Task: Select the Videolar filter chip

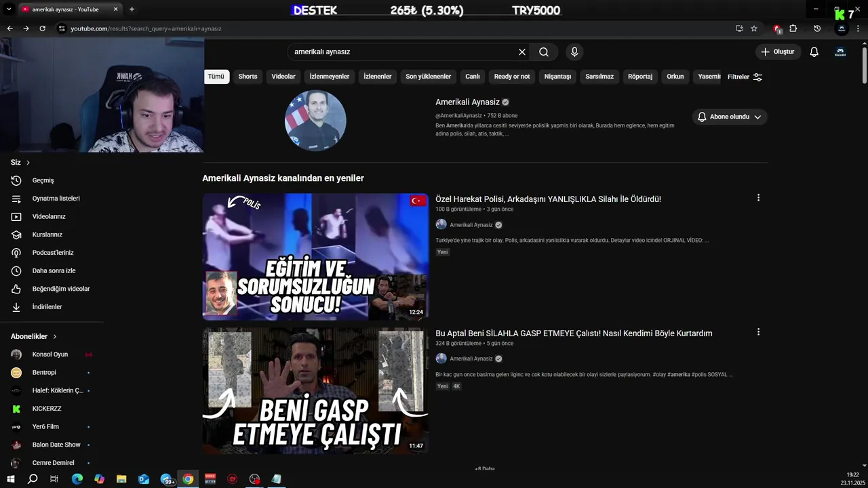Action: click(x=283, y=77)
